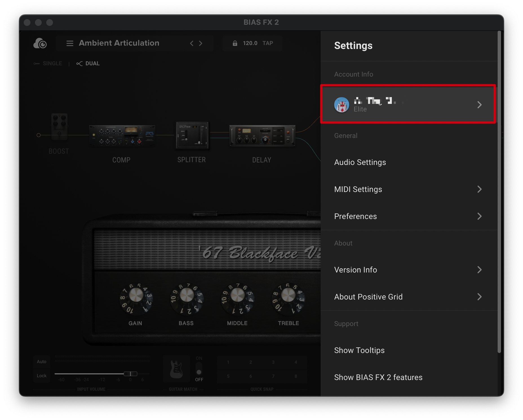
Task: Click the MIDDLE knob on amp
Action: pos(238,299)
